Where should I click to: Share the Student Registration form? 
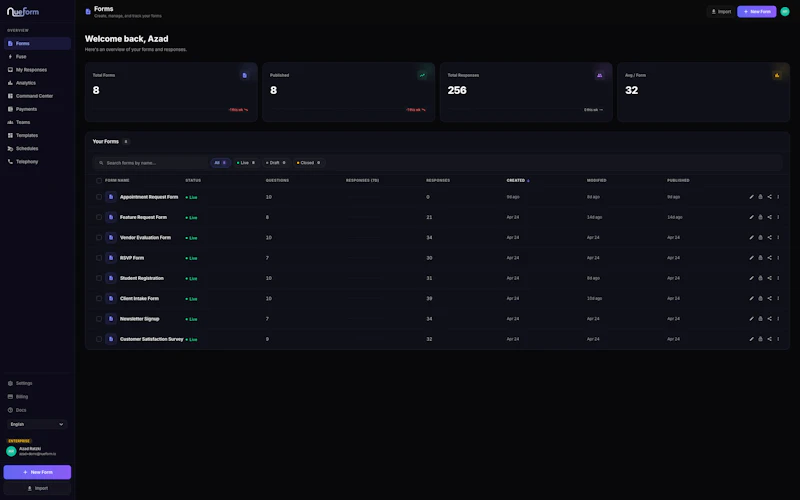pos(769,278)
